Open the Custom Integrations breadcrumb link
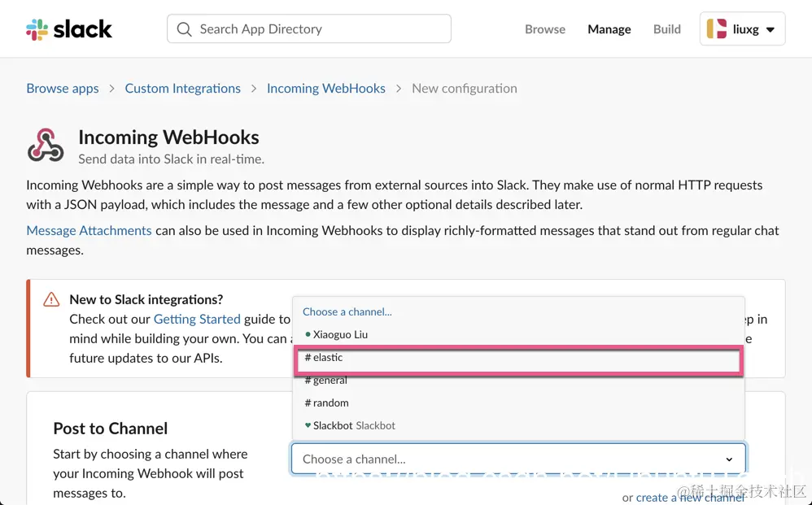 (x=183, y=89)
